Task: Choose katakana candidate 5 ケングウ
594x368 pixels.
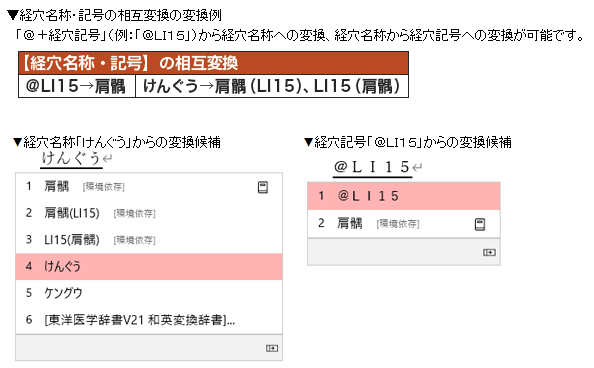Action: 149,293
